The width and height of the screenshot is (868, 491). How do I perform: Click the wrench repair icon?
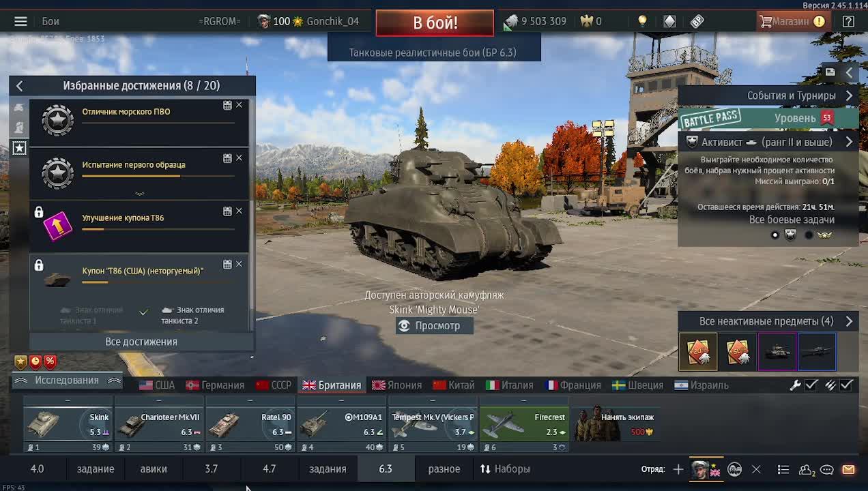pyautogui.click(x=795, y=385)
